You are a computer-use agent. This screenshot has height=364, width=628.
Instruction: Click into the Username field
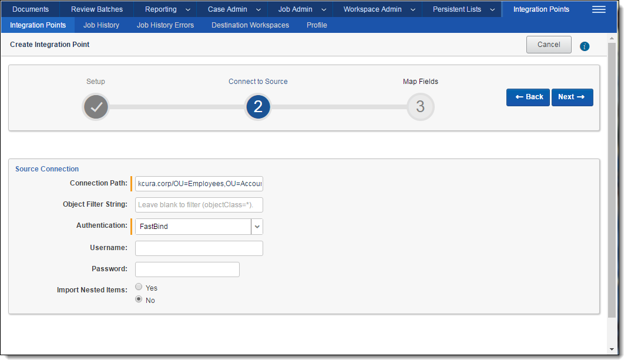(199, 248)
